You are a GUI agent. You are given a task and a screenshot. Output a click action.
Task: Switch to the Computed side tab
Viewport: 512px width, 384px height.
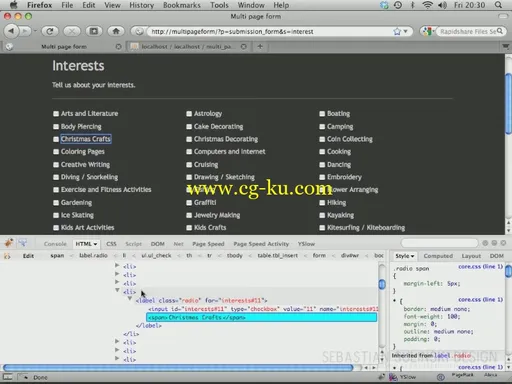438,256
